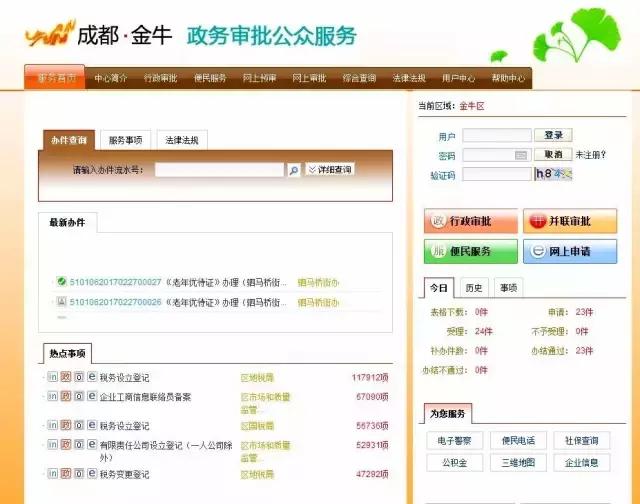Image resolution: width=640 pixels, height=504 pixels.
Task: Select the 今日 statistics tab
Action: [x=439, y=288]
